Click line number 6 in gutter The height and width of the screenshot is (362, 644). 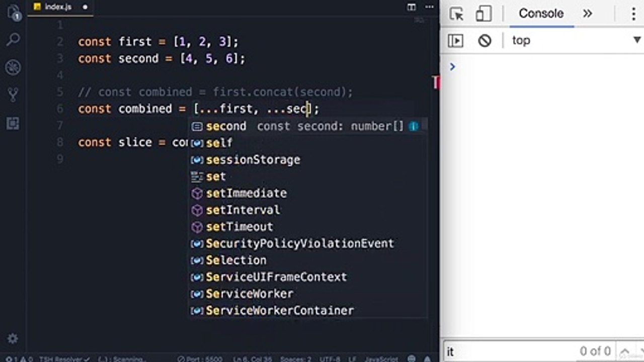[x=60, y=109]
